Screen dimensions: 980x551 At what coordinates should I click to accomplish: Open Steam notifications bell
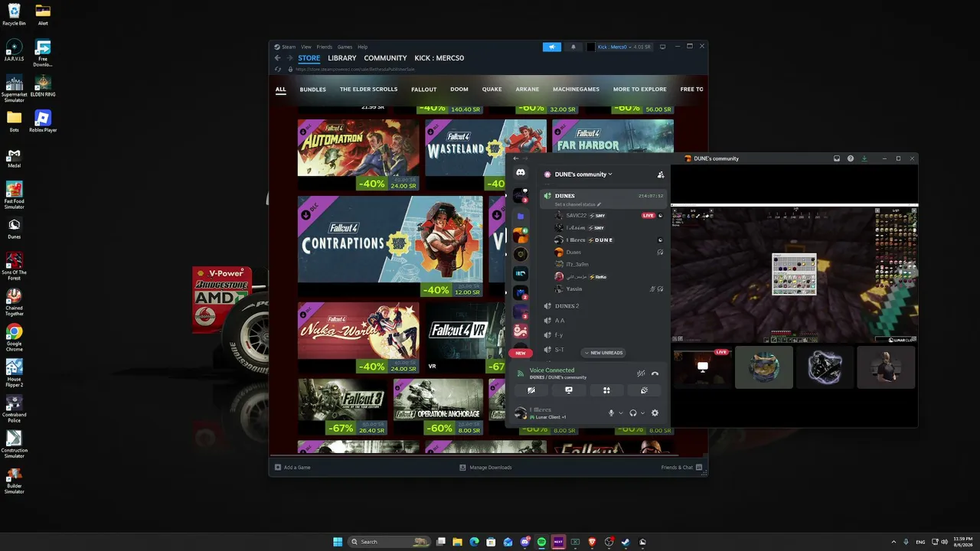coord(573,47)
